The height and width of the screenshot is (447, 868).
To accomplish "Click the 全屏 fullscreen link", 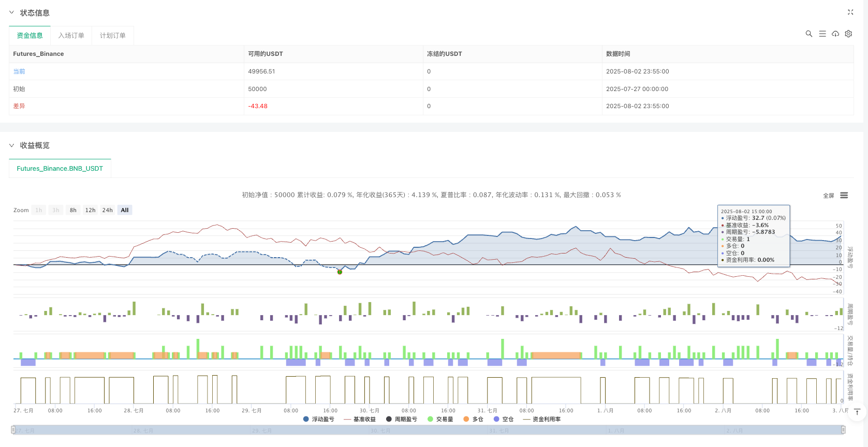I will [x=828, y=196].
